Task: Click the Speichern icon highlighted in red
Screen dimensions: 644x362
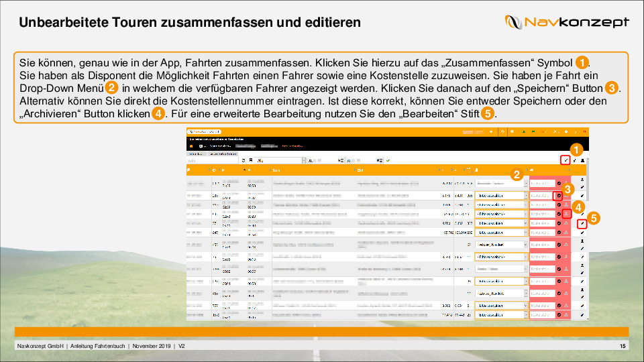Action: [x=559, y=195]
